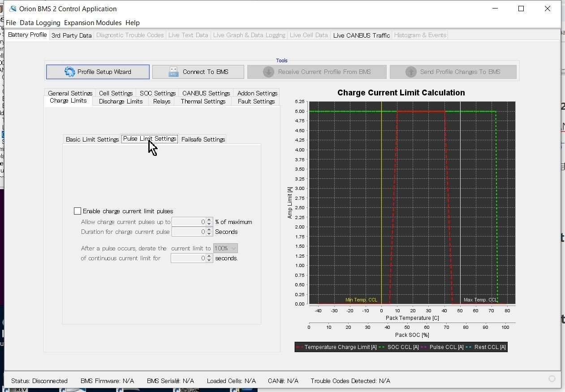565x392 pixels.
Task: Maximize the Orion BMS window
Action: point(521,9)
